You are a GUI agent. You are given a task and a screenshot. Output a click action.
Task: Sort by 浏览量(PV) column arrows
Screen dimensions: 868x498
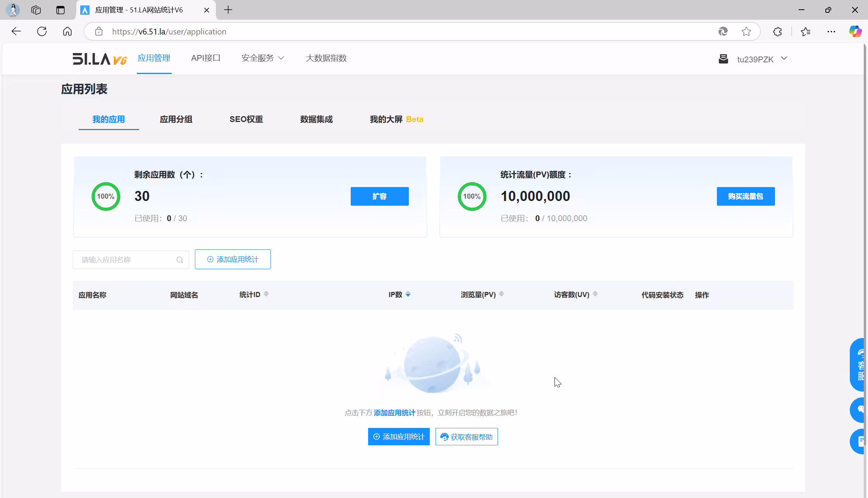[x=501, y=294]
